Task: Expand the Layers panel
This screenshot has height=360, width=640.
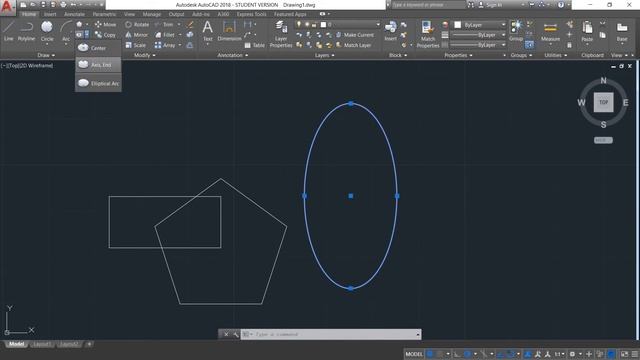Action: point(324,55)
